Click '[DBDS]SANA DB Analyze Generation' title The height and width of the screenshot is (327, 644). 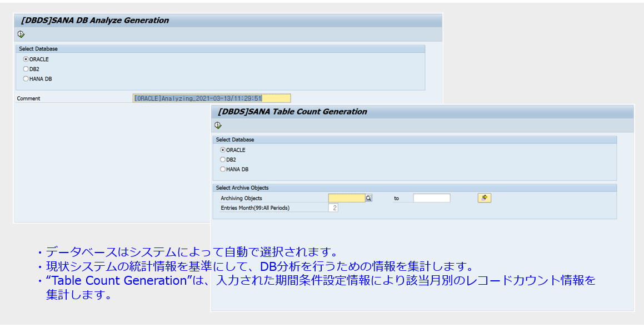(95, 20)
